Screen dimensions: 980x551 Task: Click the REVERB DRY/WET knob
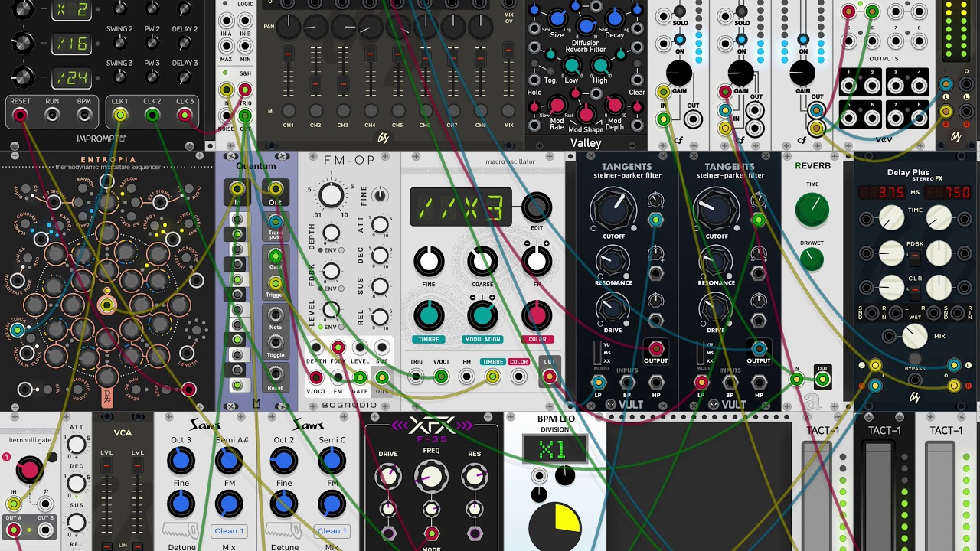pyautogui.click(x=812, y=259)
